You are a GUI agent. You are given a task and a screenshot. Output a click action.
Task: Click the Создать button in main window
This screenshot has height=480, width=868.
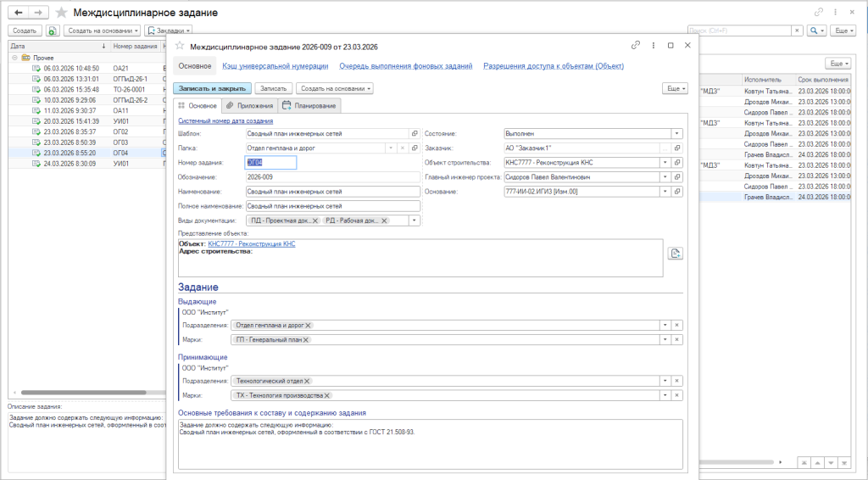[25, 31]
